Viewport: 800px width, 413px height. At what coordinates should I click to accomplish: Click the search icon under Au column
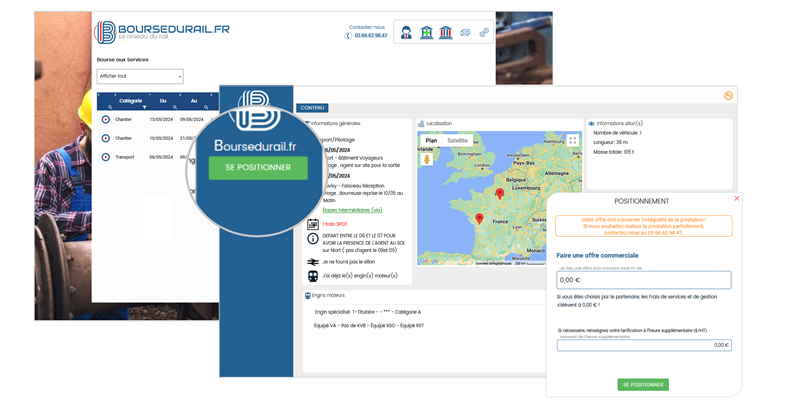(x=206, y=107)
